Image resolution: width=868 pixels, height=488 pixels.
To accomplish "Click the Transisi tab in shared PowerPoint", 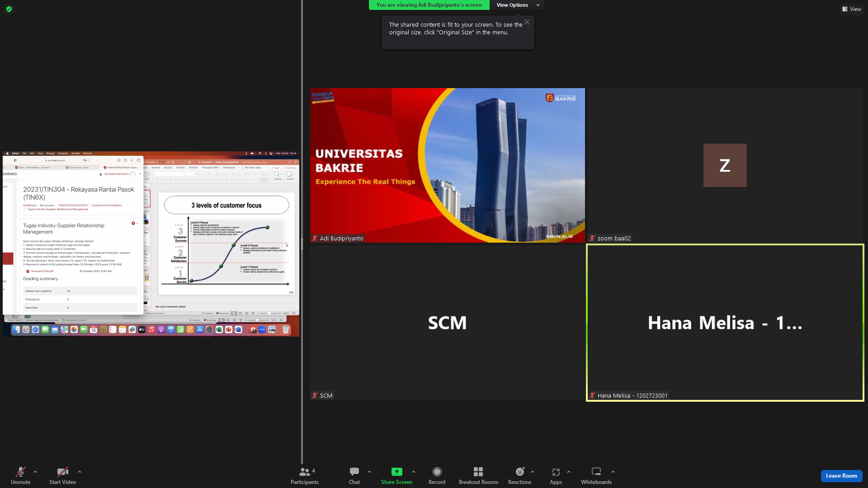I will coord(180,167).
